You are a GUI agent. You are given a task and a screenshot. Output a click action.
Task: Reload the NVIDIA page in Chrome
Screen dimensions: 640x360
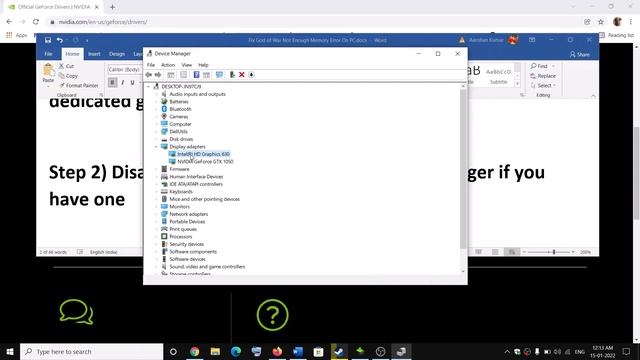point(36,22)
